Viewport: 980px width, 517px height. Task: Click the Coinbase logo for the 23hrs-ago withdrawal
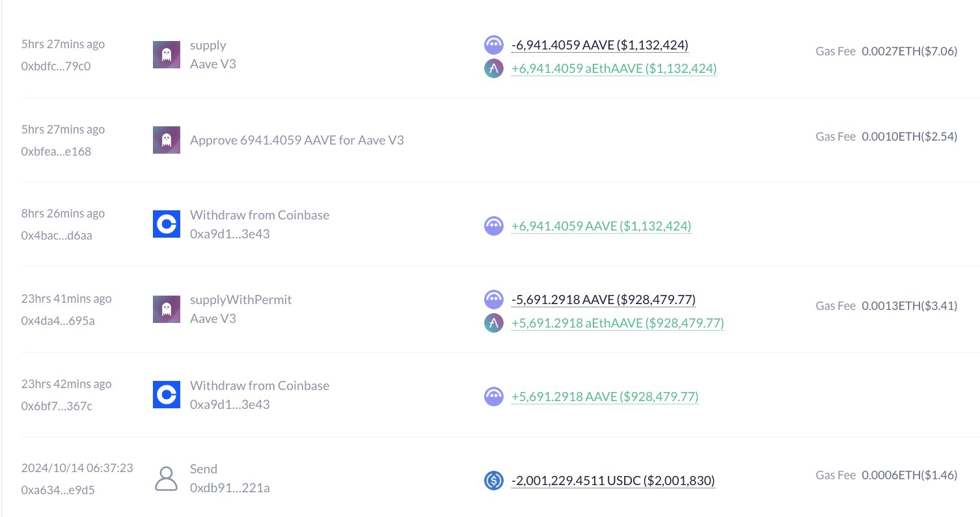pos(167,395)
